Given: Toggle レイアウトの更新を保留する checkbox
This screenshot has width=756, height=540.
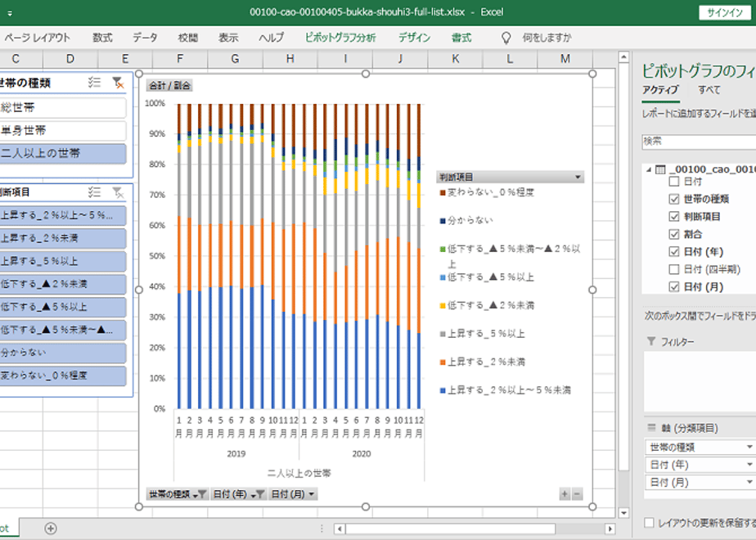Looking at the screenshot, I should tap(649, 523).
